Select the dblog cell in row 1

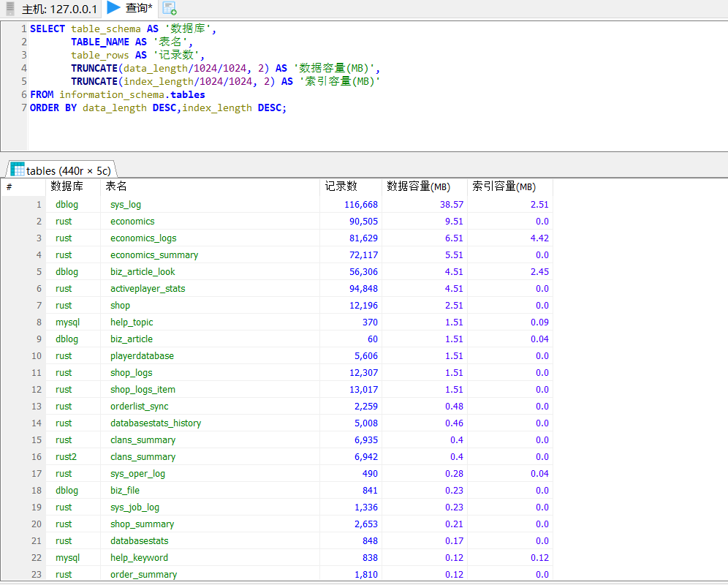click(x=73, y=205)
